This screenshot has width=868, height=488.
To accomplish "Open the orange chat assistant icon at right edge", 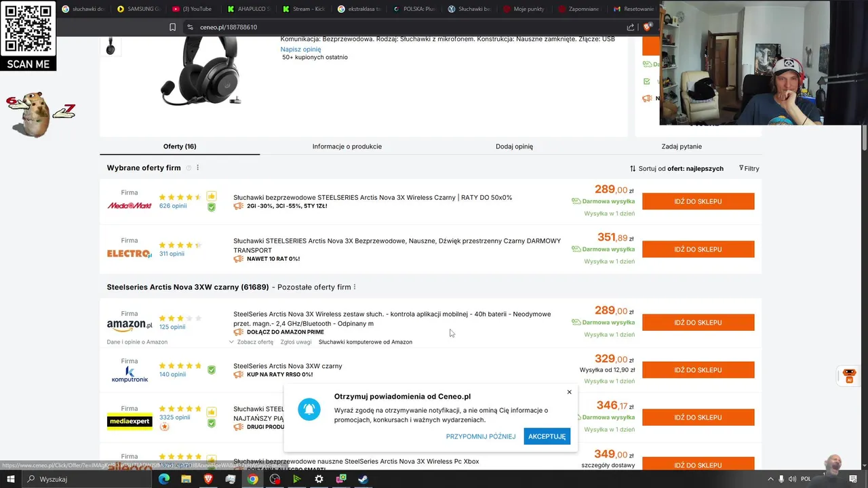I will [849, 375].
